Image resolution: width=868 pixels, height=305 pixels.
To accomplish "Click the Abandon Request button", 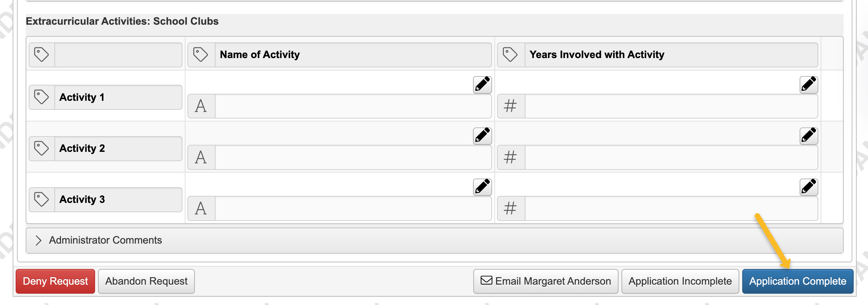I will coord(146,281).
